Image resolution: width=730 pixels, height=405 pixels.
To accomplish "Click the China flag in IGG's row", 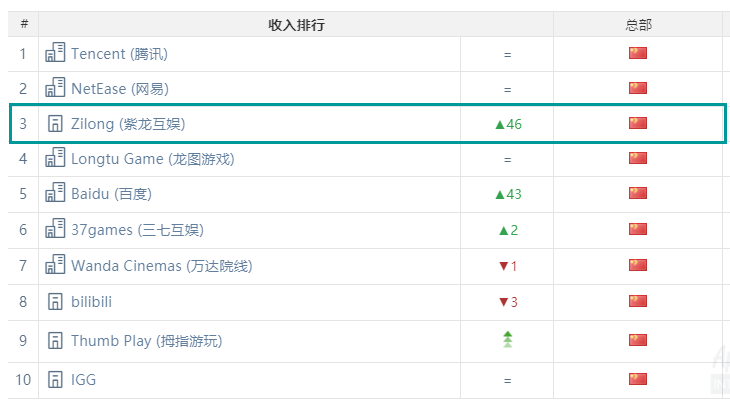I will click(x=638, y=379).
